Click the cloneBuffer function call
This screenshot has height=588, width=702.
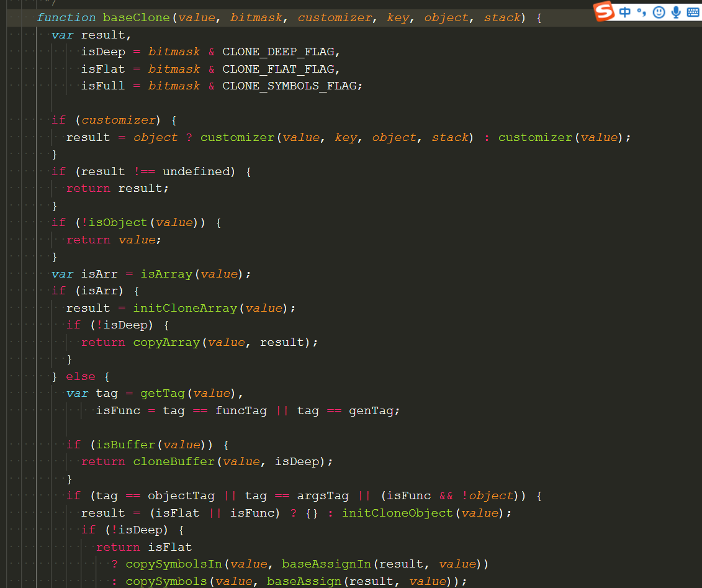click(174, 462)
